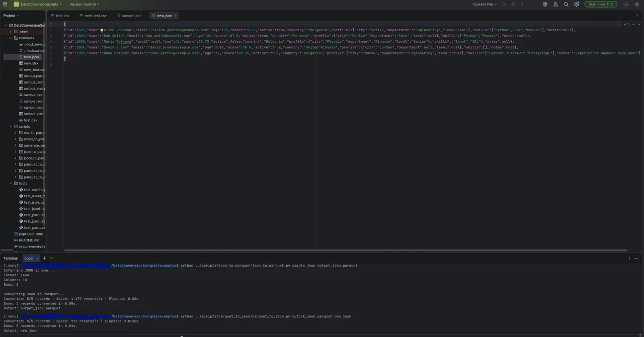Viewport: 644px width, 337px height.
Task: Open the terminal session options chevron
Action: click(51, 258)
